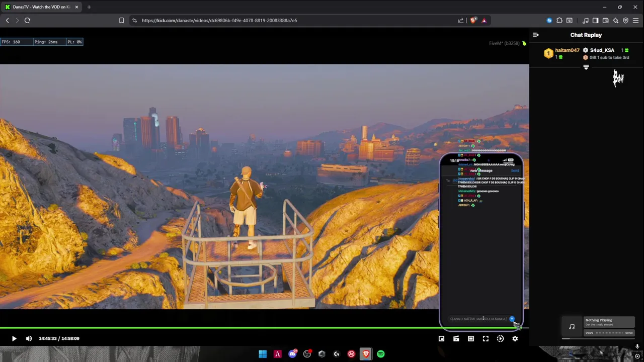
Task: Focus the kick.com URL address field
Action: [x=297, y=21]
